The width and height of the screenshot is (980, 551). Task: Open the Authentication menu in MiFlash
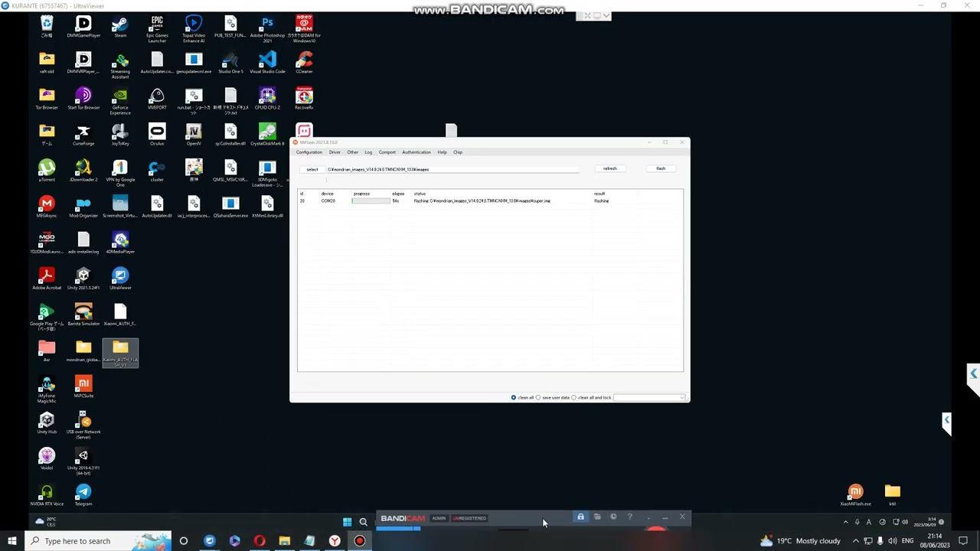416,152
